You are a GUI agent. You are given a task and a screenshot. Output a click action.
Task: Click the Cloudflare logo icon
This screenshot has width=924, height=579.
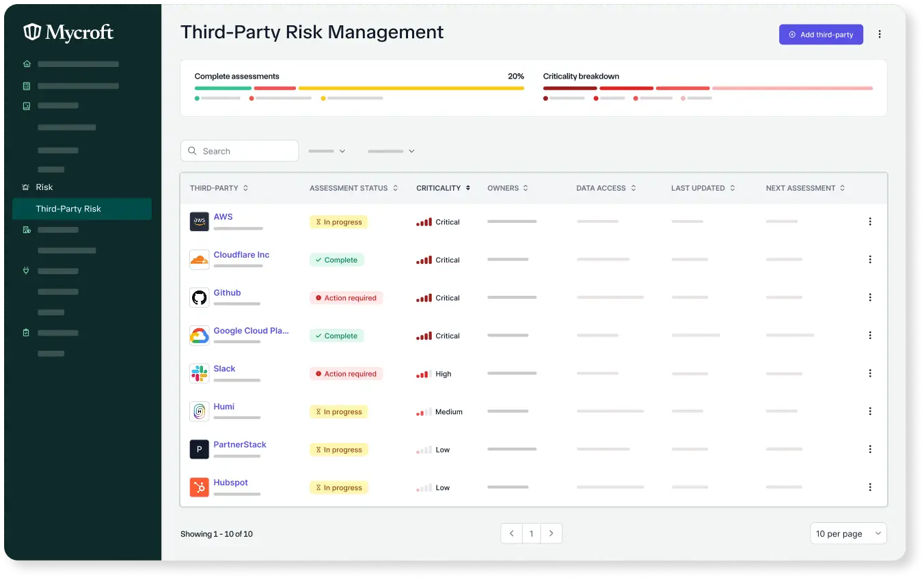200,260
